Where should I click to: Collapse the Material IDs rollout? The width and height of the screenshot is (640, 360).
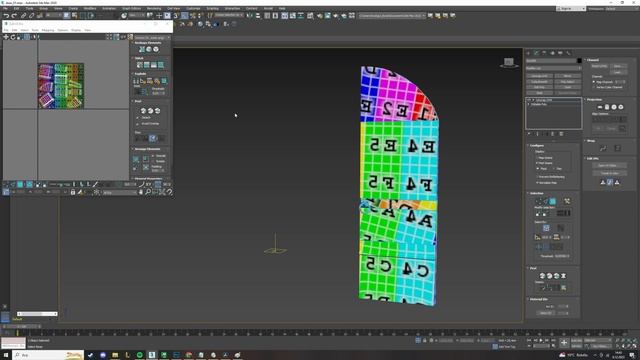(528, 299)
